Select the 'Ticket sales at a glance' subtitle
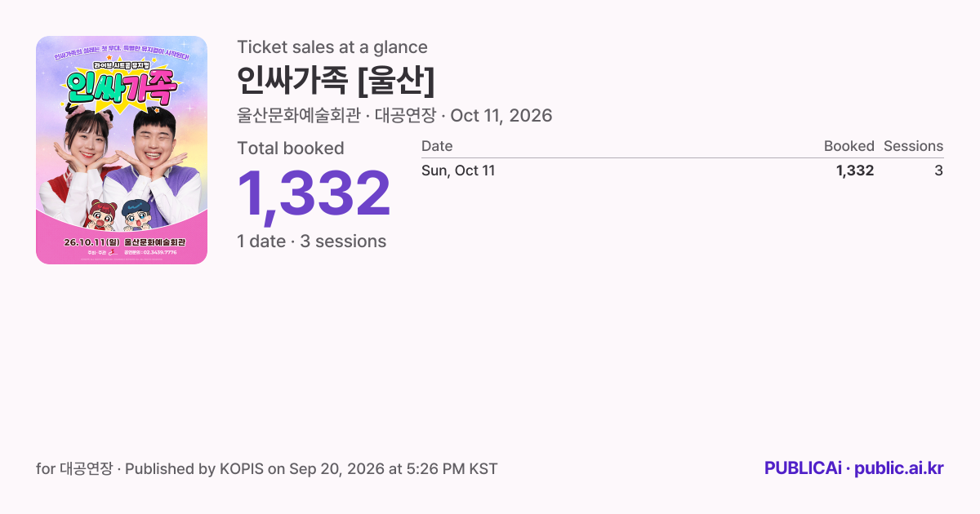This screenshot has width=980, height=514. (332, 47)
